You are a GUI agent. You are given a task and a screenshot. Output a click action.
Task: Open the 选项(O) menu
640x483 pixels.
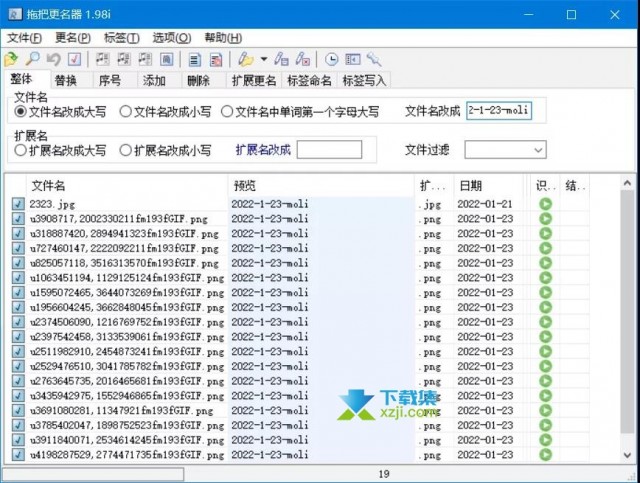click(171, 38)
